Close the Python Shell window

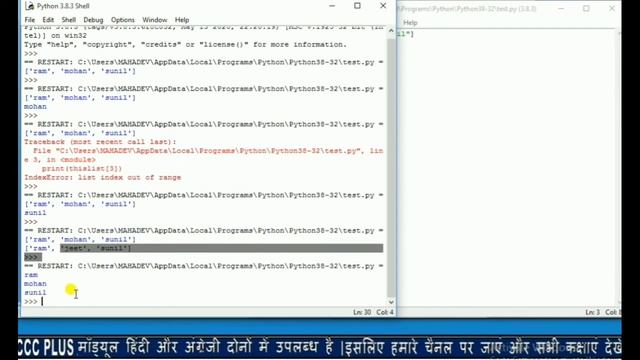coord(383,6)
